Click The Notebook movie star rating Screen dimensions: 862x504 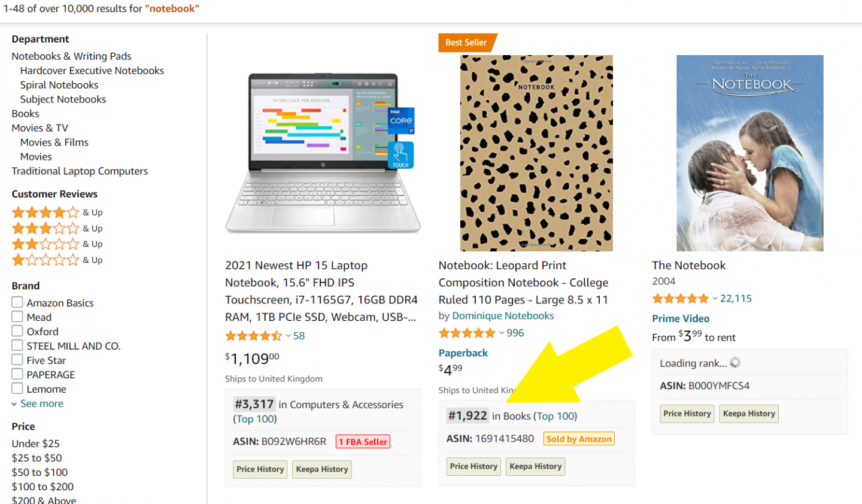pos(680,299)
